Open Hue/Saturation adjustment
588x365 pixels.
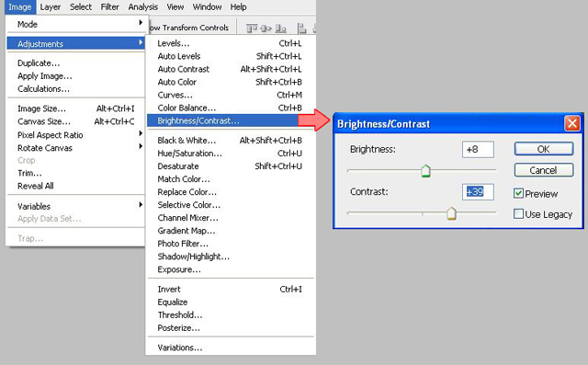click(231, 154)
